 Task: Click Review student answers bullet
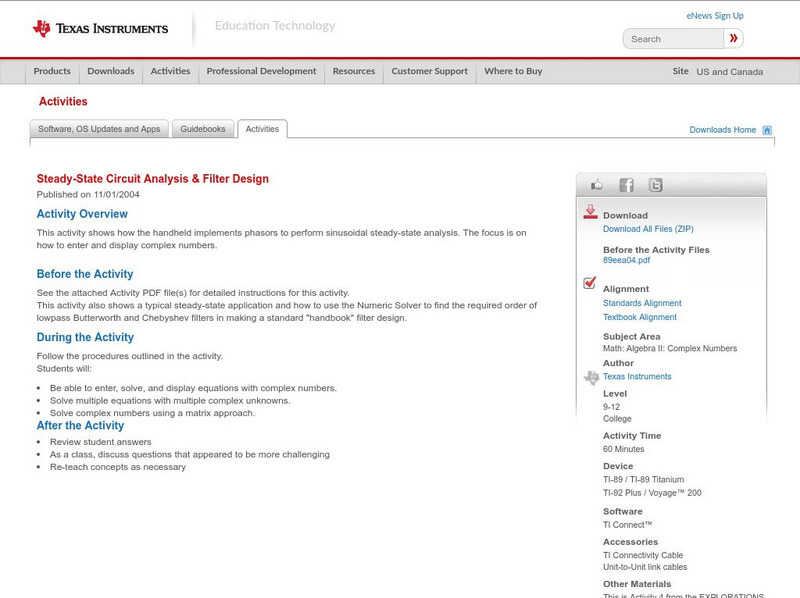tap(101, 442)
